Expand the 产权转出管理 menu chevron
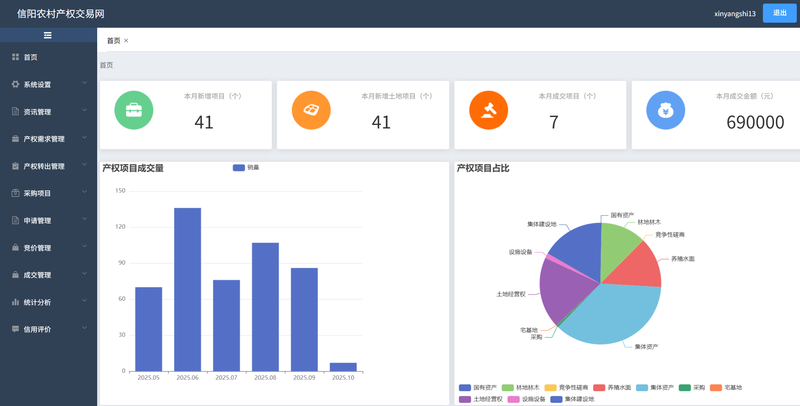Viewport: 800px width, 406px height. (85, 166)
